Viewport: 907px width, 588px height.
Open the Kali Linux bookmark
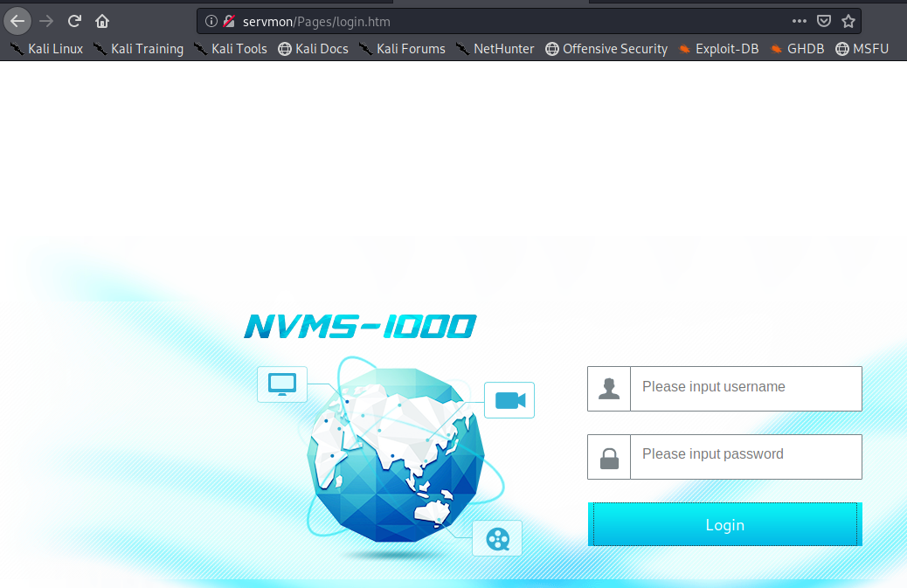47,49
